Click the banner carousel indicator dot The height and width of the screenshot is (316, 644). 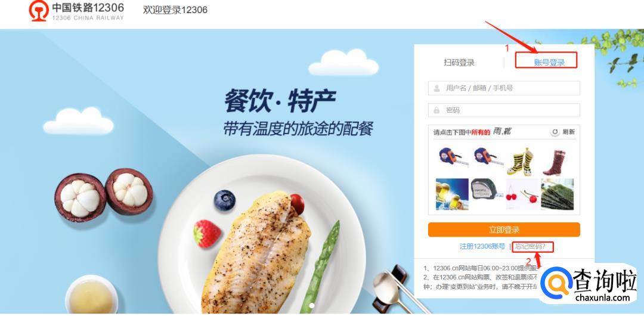point(312,305)
